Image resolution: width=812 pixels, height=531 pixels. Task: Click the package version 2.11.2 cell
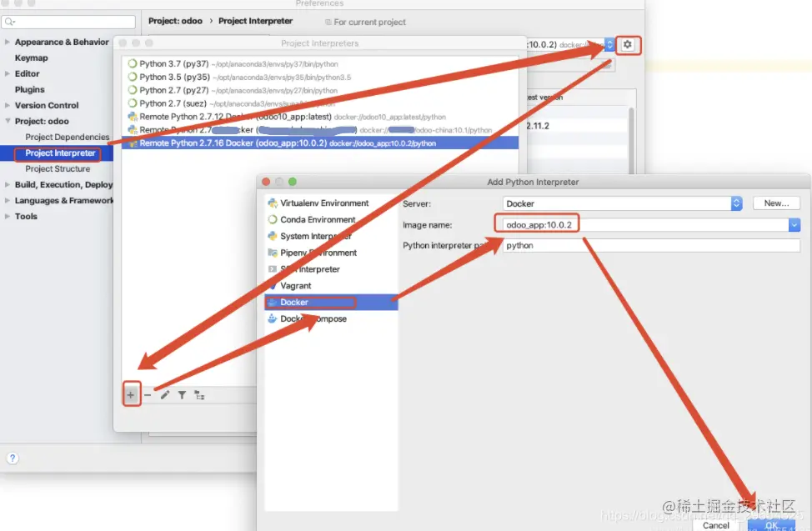point(538,126)
